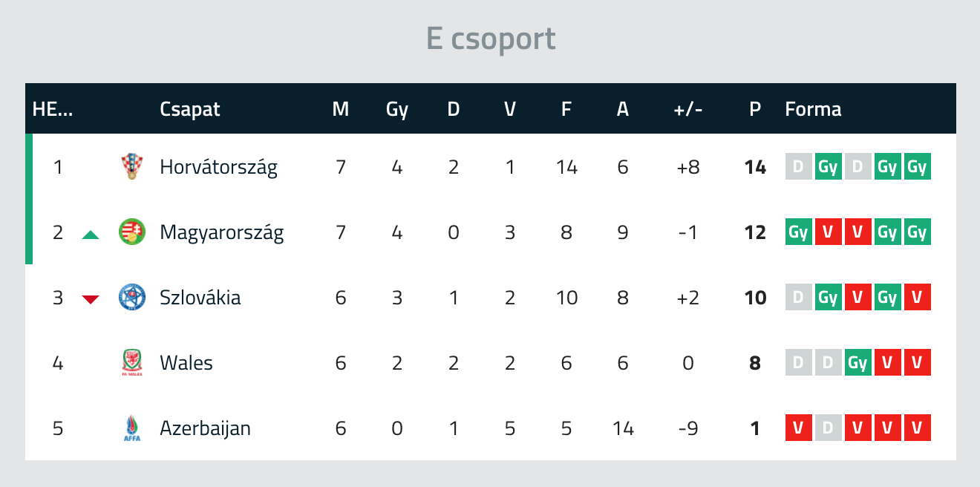Image resolution: width=980 pixels, height=487 pixels.
Task: Open the Magyarország team link
Action: (x=221, y=232)
